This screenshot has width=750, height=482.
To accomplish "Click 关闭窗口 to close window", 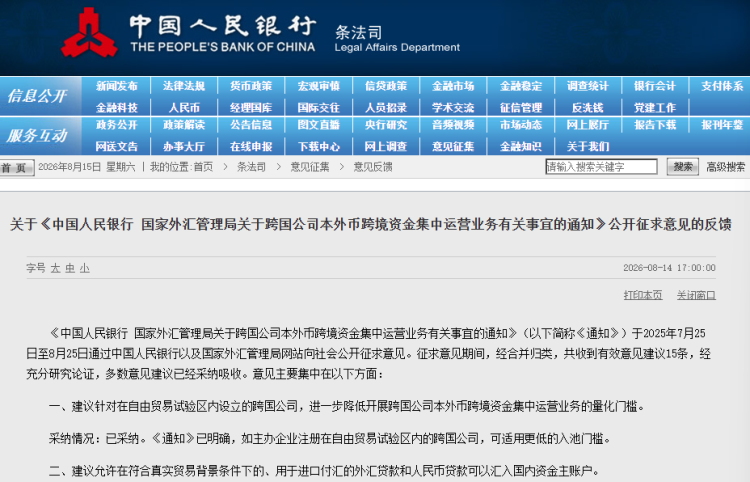I will point(696,295).
